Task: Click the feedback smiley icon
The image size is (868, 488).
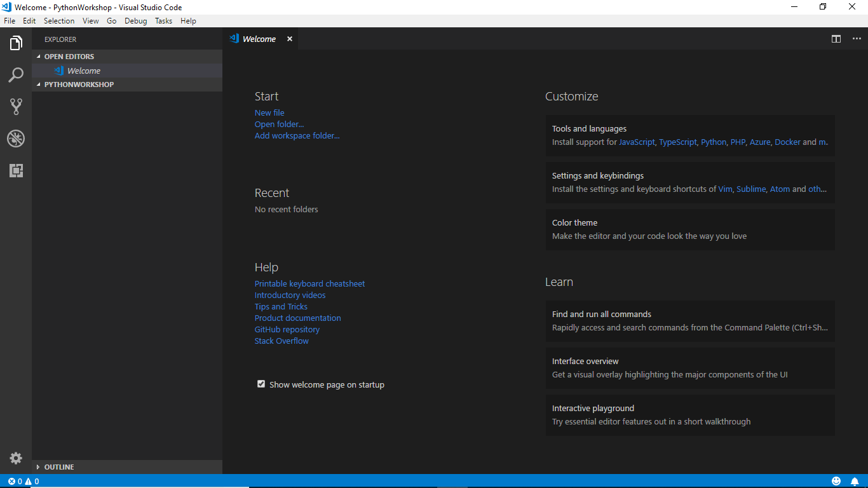Action: tap(836, 481)
